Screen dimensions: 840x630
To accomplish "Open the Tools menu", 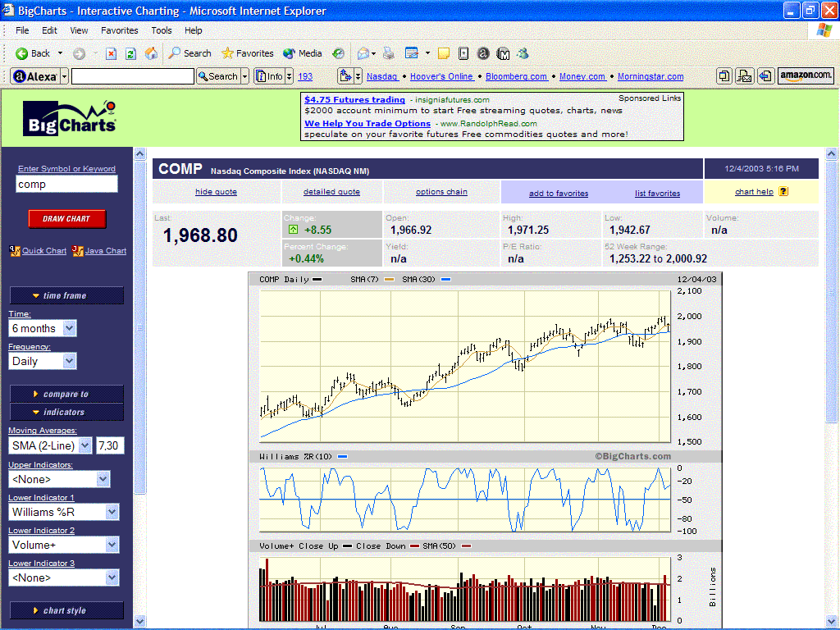I will 162,30.
